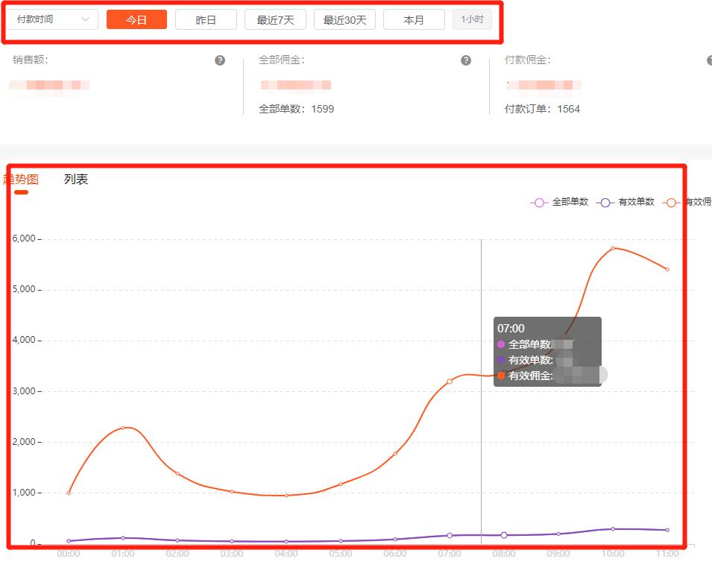This screenshot has height=588, width=712.
Task: Select the 最近30天 date range
Action: point(344,20)
